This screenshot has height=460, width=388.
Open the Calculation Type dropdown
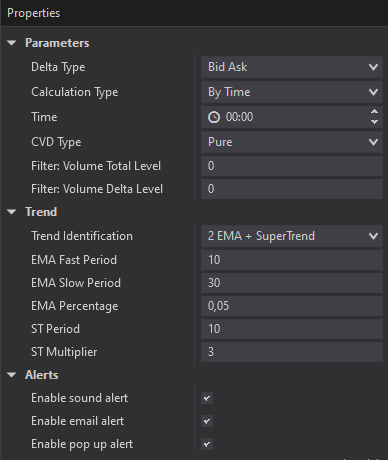(292, 92)
